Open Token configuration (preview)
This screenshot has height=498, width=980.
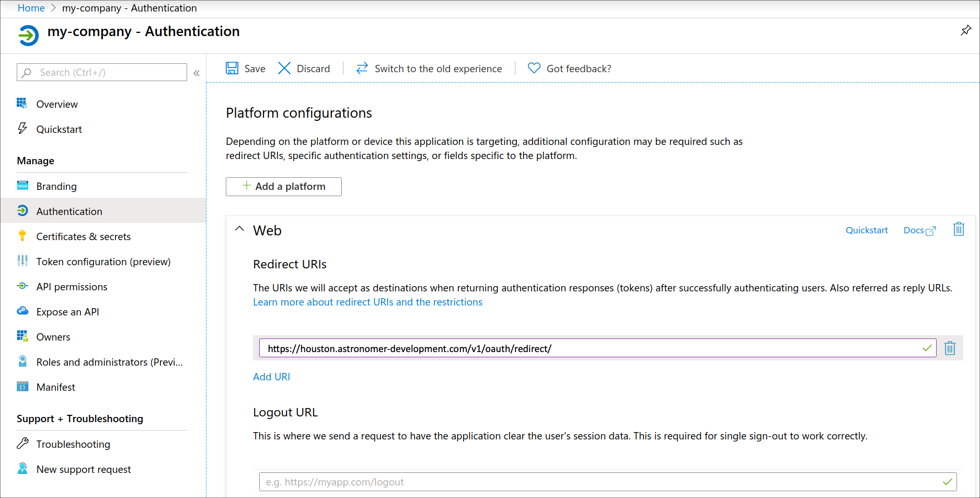(103, 262)
